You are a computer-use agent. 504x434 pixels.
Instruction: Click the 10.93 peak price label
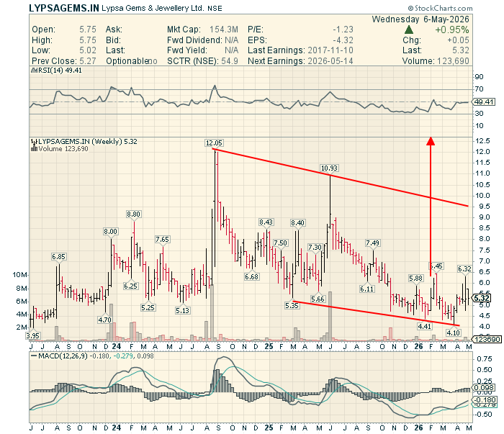pyautogui.click(x=330, y=168)
